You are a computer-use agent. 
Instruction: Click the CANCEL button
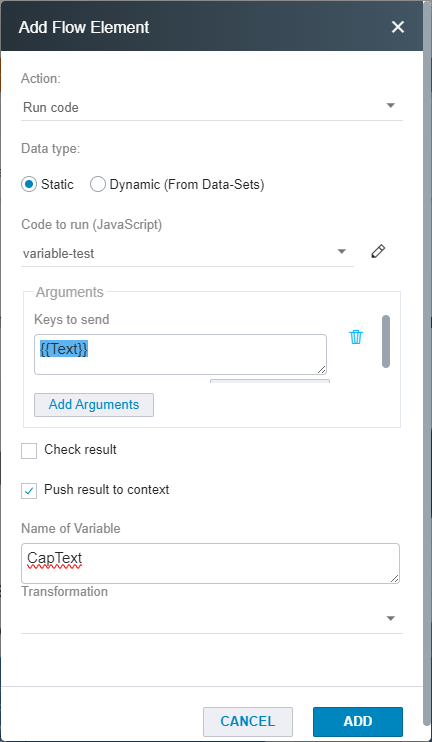(x=248, y=721)
